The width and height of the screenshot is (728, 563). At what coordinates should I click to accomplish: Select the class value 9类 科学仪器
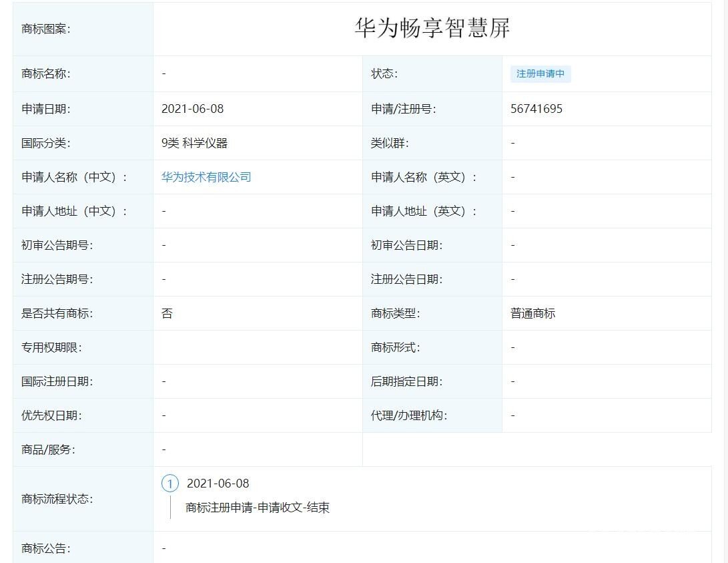pyautogui.click(x=195, y=143)
